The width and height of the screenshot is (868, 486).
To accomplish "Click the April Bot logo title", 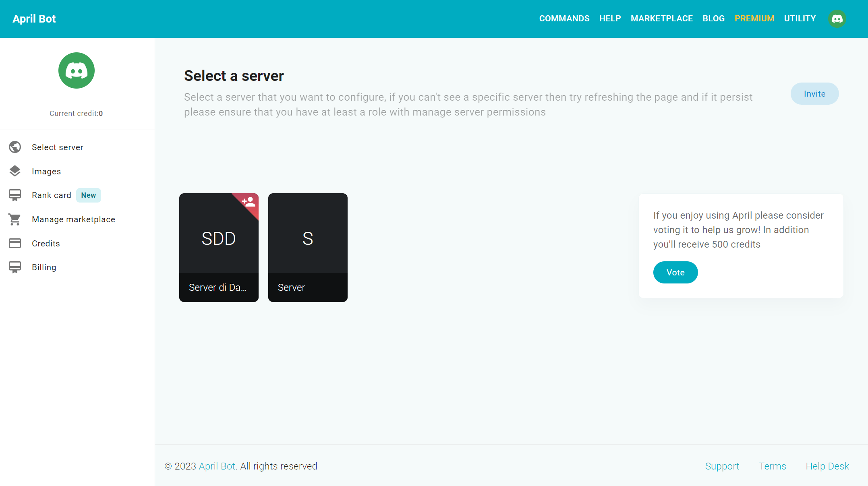I will (34, 19).
